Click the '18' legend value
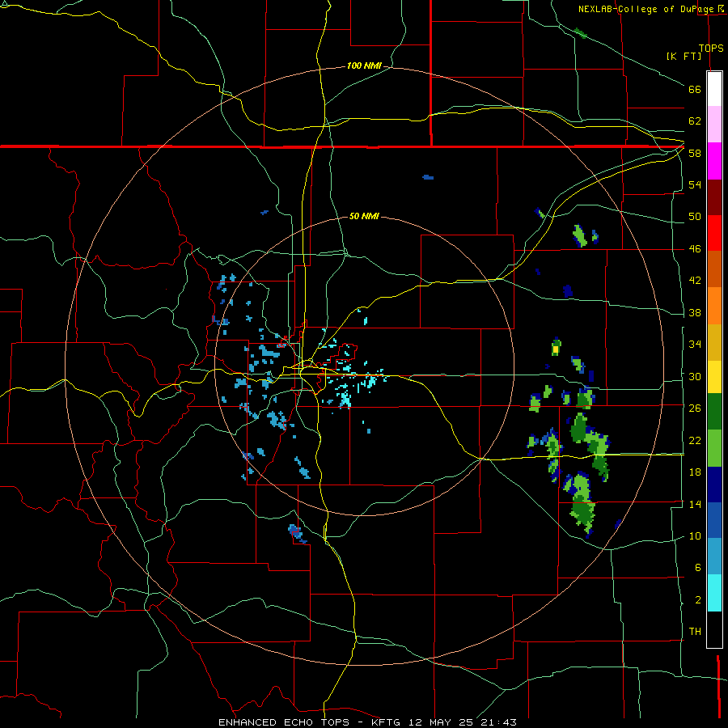This screenshot has height=728, width=728. [x=695, y=472]
